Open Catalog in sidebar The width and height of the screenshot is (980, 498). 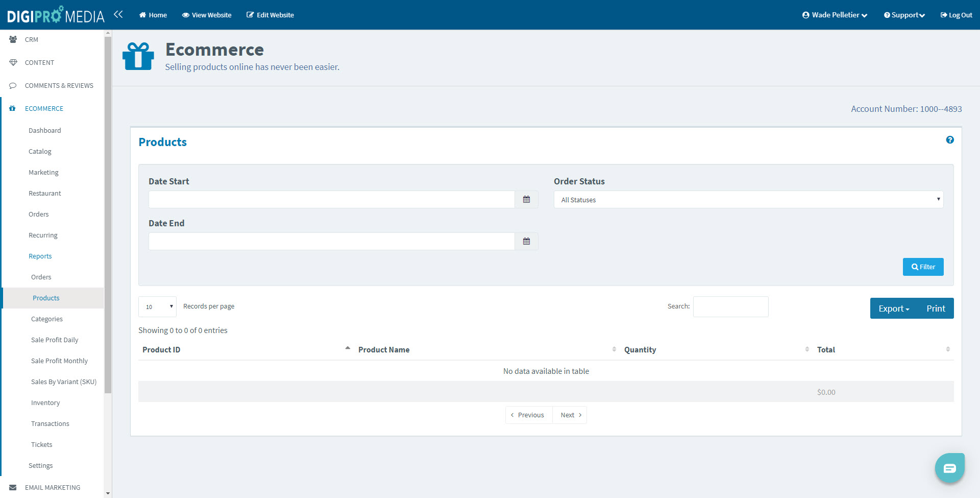tap(40, 152)
